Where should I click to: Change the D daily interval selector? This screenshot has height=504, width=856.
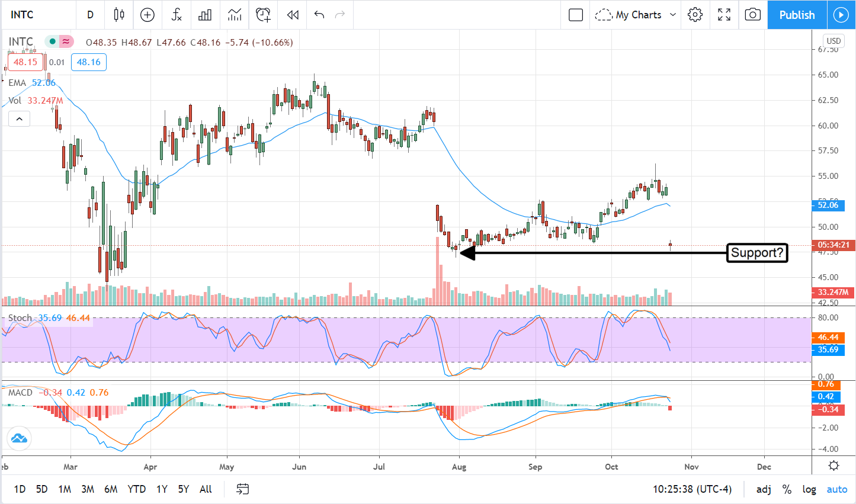point(91,15)
